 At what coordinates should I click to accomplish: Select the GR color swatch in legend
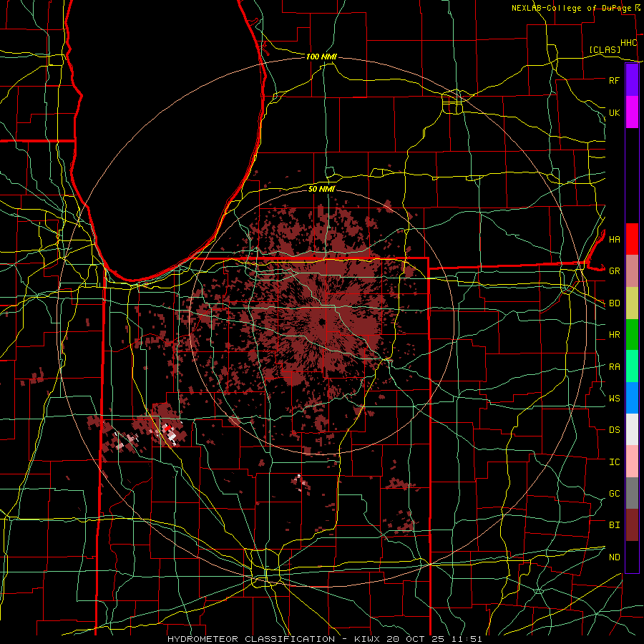pos(632,271)
